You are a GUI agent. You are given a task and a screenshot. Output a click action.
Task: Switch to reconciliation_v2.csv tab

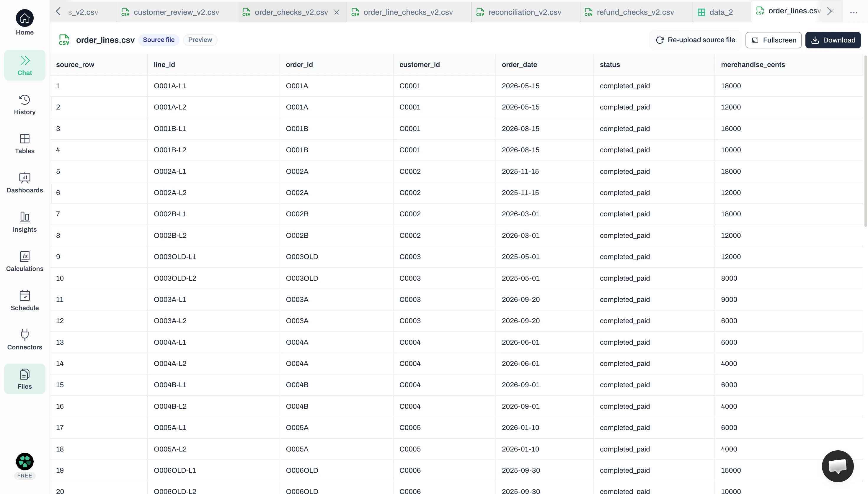(x=525, y=12)
